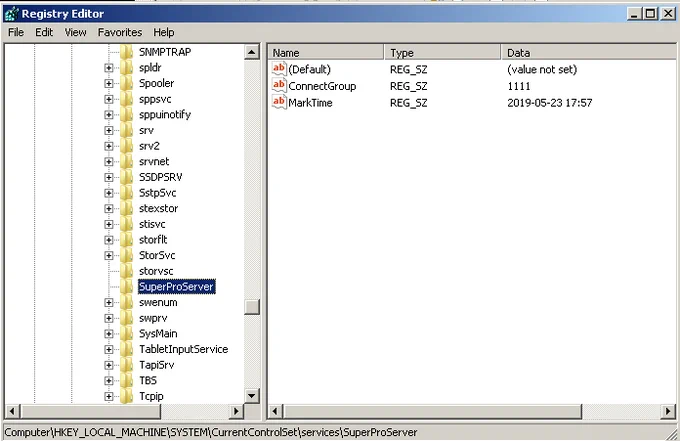Viewport: 680px width, 441px height.
Task: Expand the stisvc key
Action: (108, 224)
